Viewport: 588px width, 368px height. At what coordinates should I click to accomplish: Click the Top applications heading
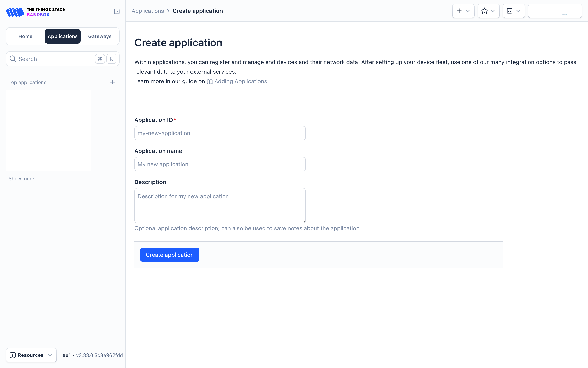click(27, 82)
